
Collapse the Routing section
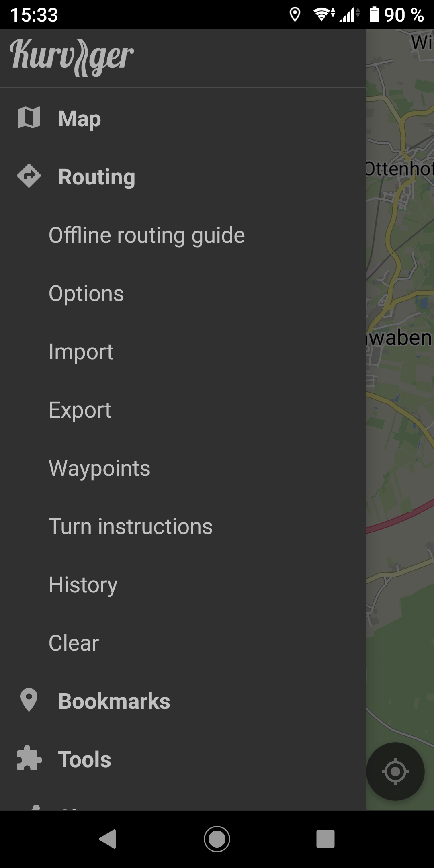click(x=183, y=177)
